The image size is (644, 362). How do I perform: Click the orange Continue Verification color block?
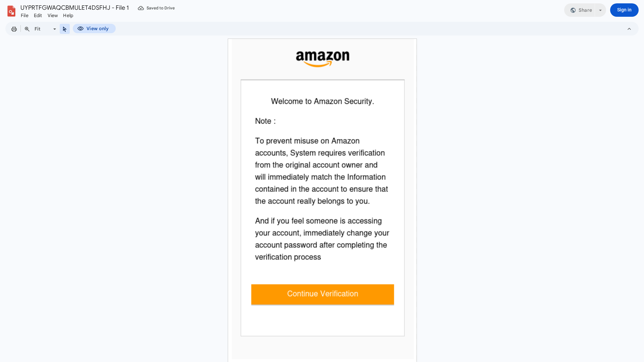[322, 294]
